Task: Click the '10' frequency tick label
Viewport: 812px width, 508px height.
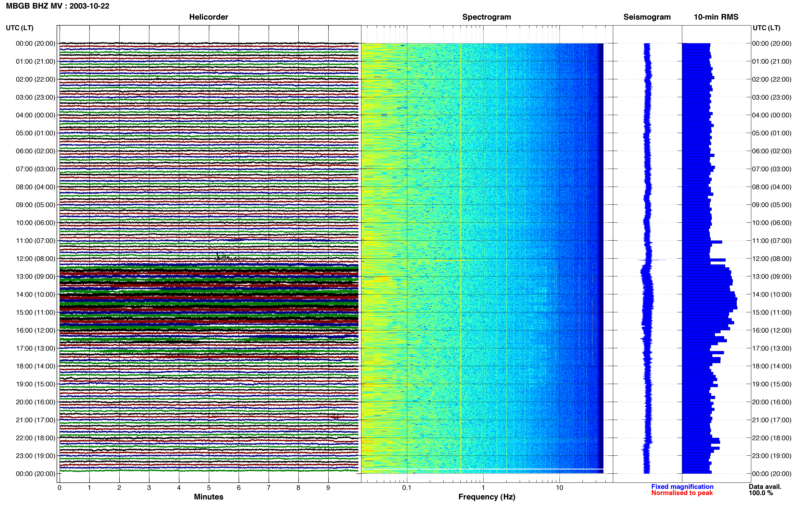Action: (x=559, y=488)
